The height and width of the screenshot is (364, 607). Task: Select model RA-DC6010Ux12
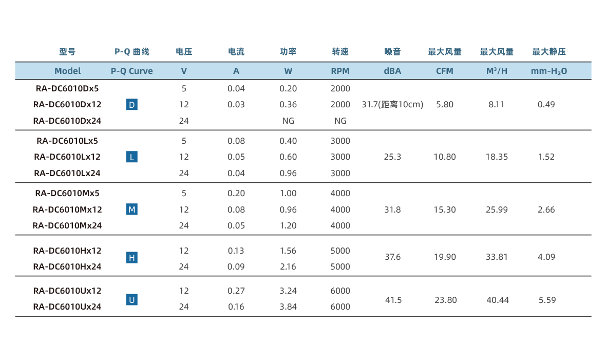[67, 291]
